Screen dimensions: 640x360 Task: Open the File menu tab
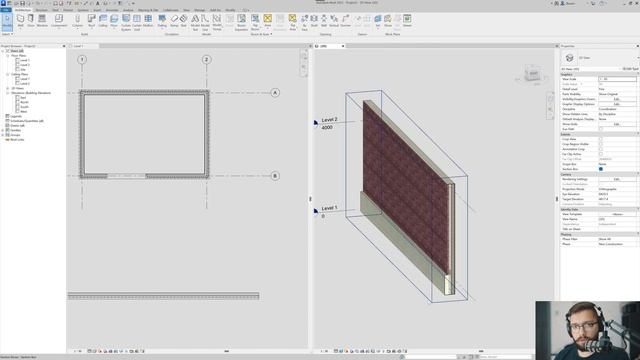[x=6, y=10]
